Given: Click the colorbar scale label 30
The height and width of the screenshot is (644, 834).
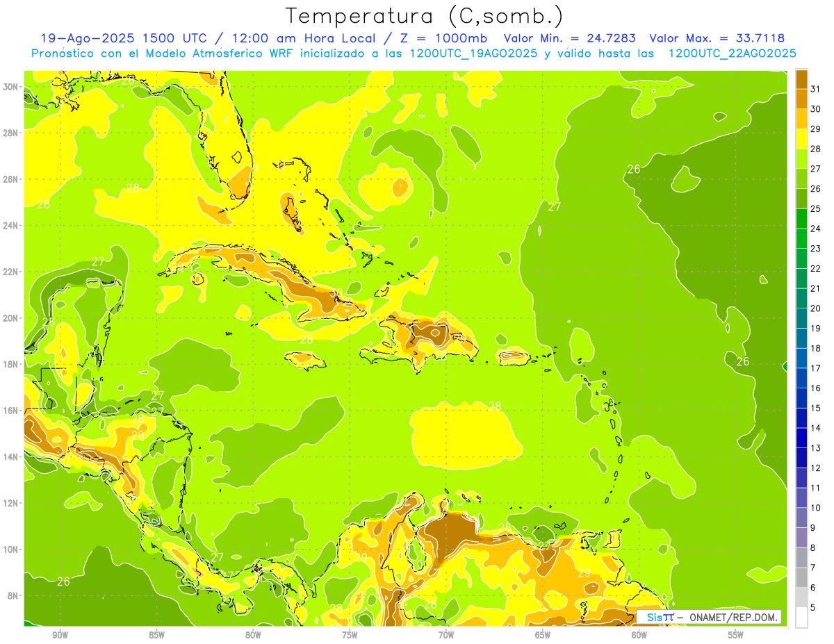Looking at the screenshot, I should (x=816, y=109).
